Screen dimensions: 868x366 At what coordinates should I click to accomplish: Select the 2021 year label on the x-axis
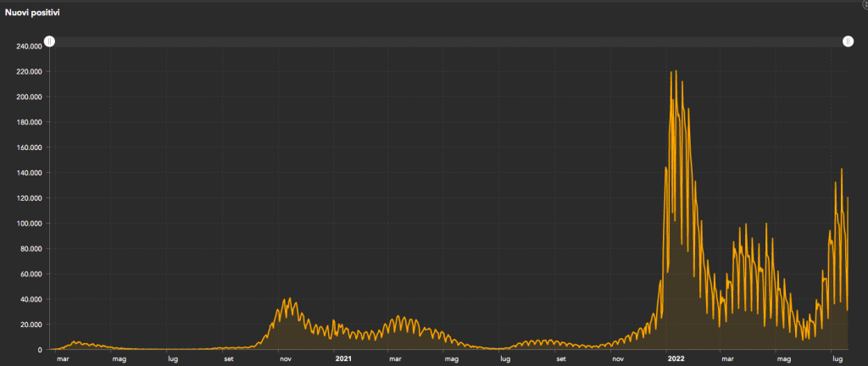click(x=343, y=358)
